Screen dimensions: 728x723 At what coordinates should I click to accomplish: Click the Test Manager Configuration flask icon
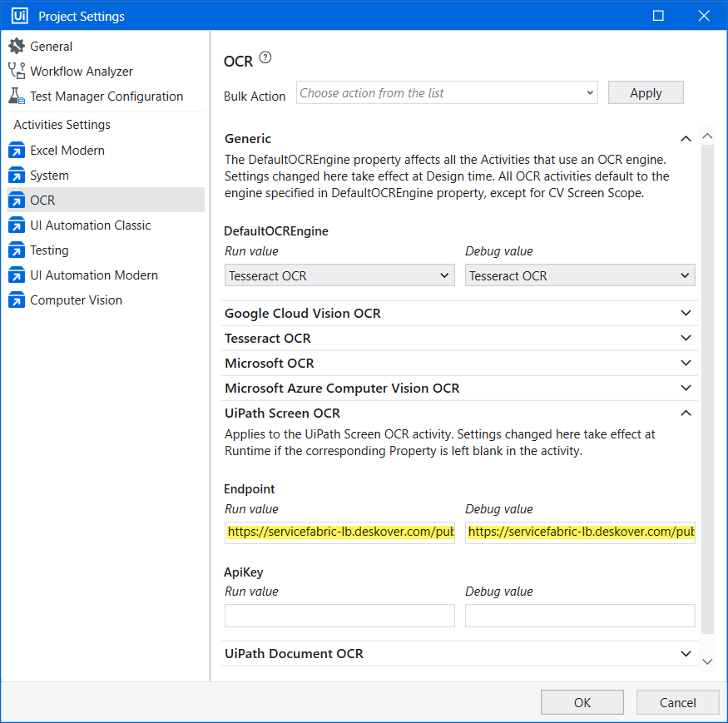(x=17, y=97)
